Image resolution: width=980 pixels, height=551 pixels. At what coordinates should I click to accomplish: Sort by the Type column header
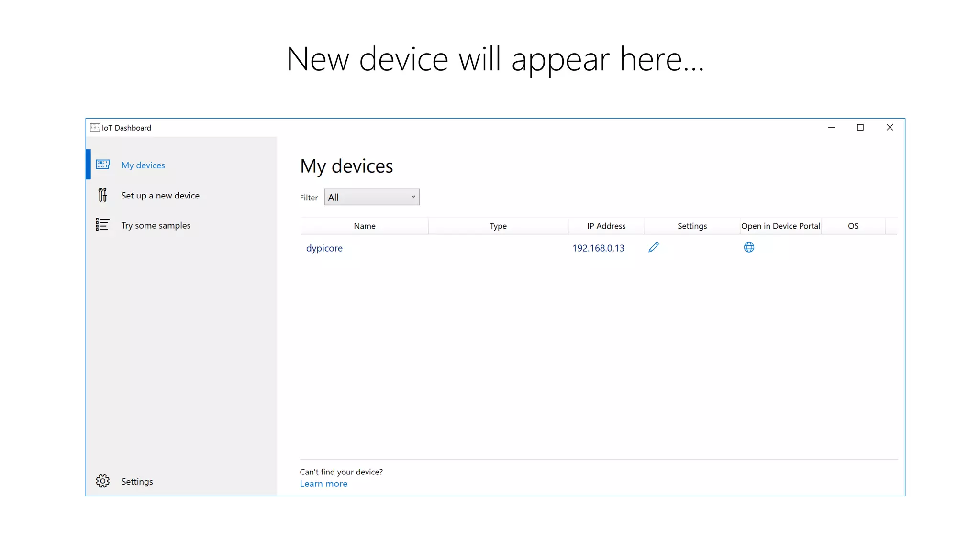coord(498,226)
